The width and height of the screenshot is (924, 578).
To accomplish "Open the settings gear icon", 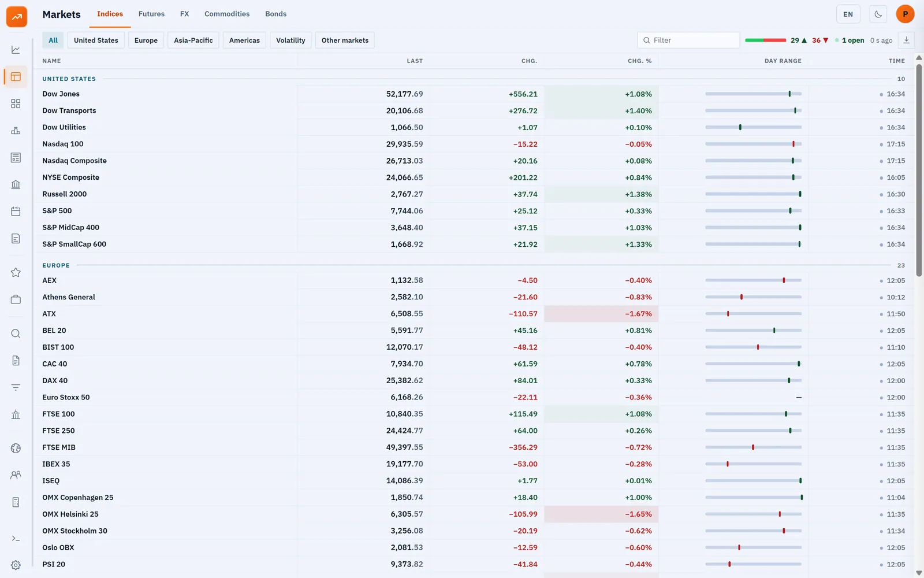I will (x=16, y=565).
